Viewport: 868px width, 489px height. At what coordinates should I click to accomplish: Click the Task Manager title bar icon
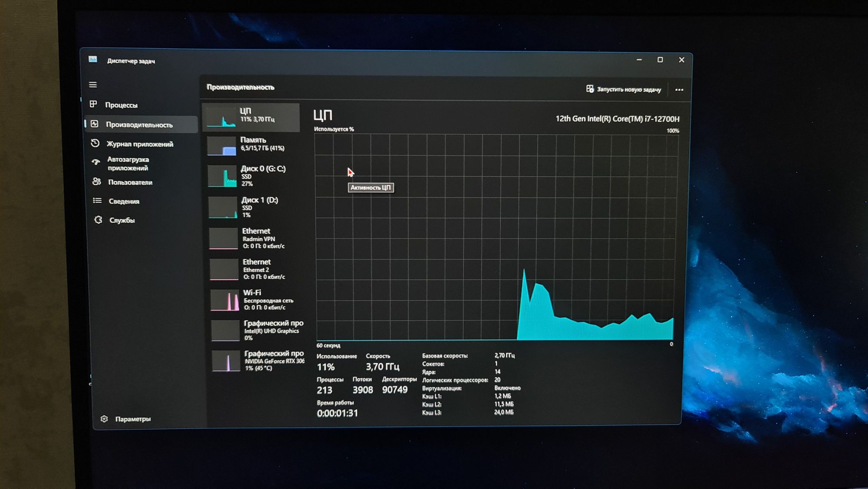pos(93,59)
